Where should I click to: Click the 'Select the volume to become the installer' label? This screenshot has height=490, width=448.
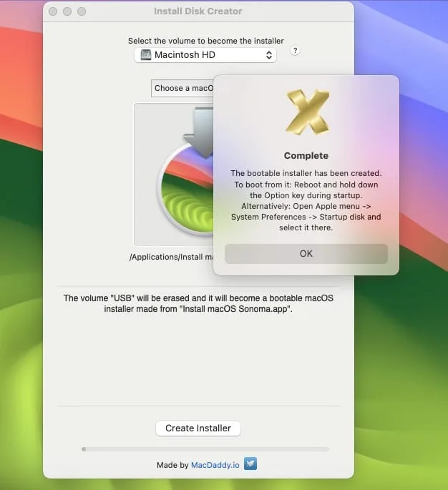[x=205, y=41]
